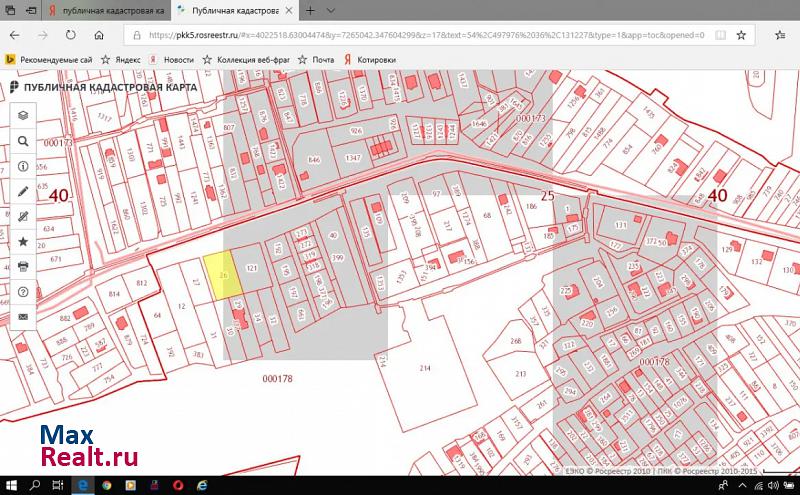The image size is (800, 495).
Task: Select the ruler measurement tool
Action: tap(23, 216)
